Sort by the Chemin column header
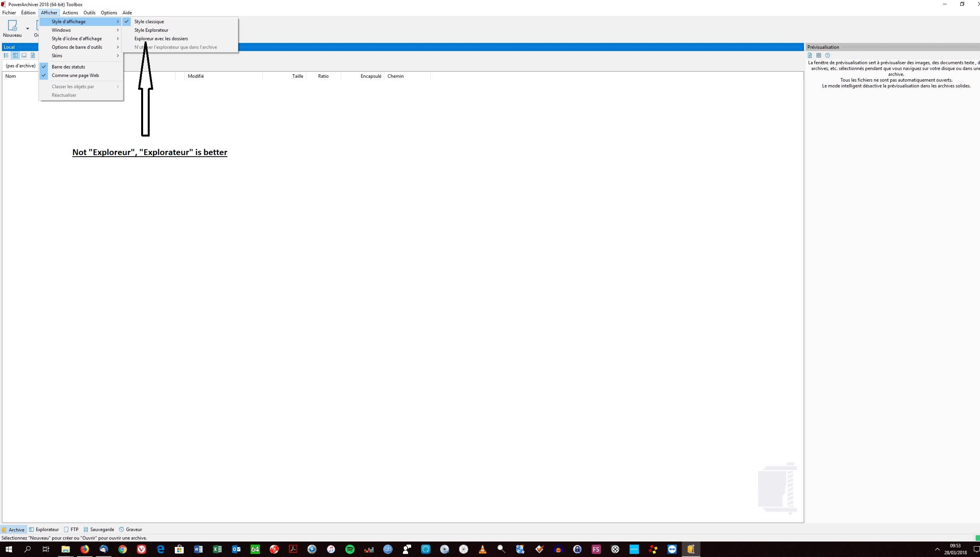 407,76
